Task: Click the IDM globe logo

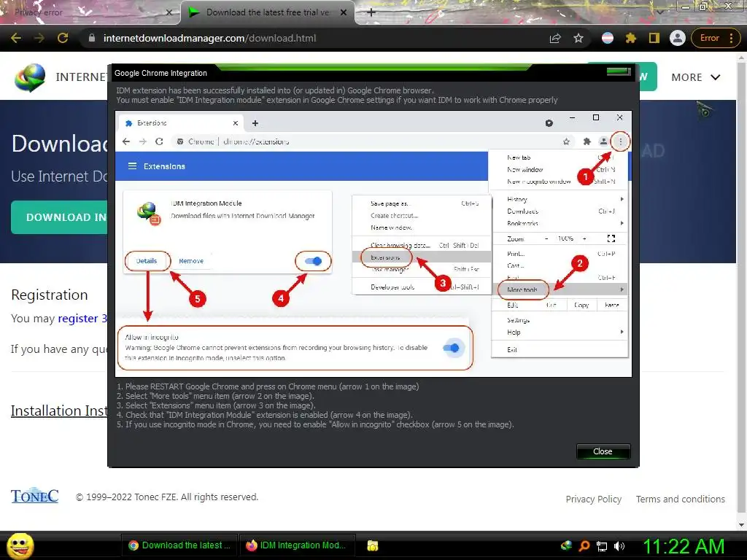Action: tap(29, 77)
